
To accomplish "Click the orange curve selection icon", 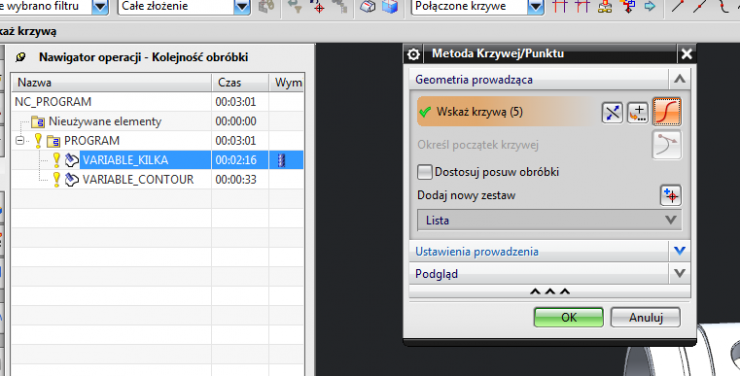I will 667,111.
